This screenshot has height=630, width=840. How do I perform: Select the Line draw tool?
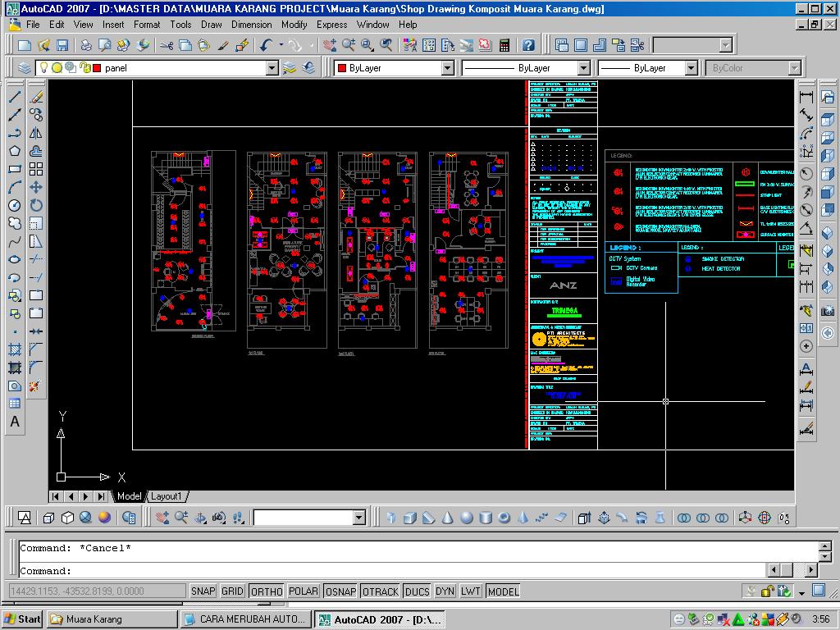pos(15,97)
